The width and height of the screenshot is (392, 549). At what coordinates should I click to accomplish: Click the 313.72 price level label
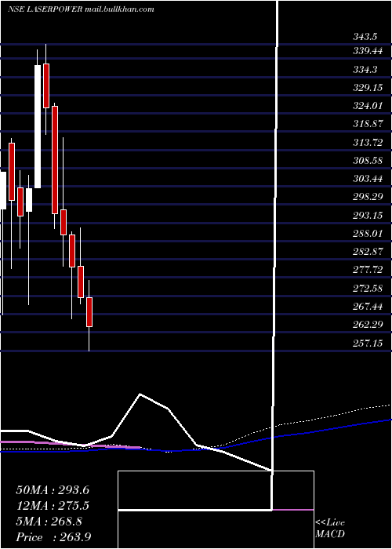click(368, 143)
